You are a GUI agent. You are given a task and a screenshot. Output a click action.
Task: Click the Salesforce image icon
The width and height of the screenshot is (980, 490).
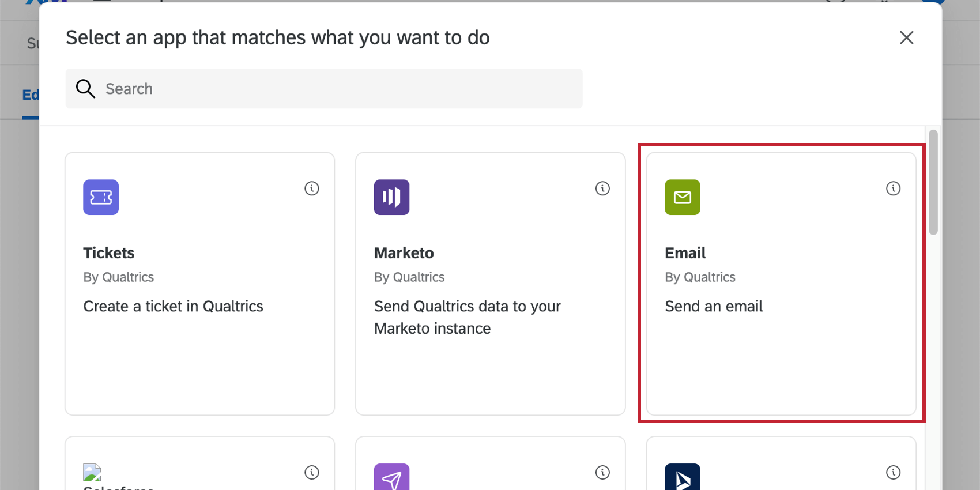pos(92,473)
